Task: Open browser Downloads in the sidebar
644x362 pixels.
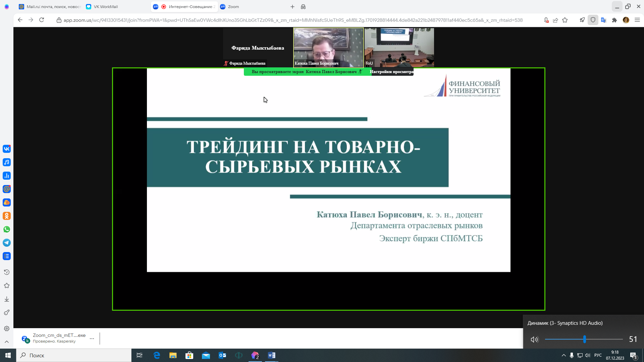Action: [x=7, y=299]
